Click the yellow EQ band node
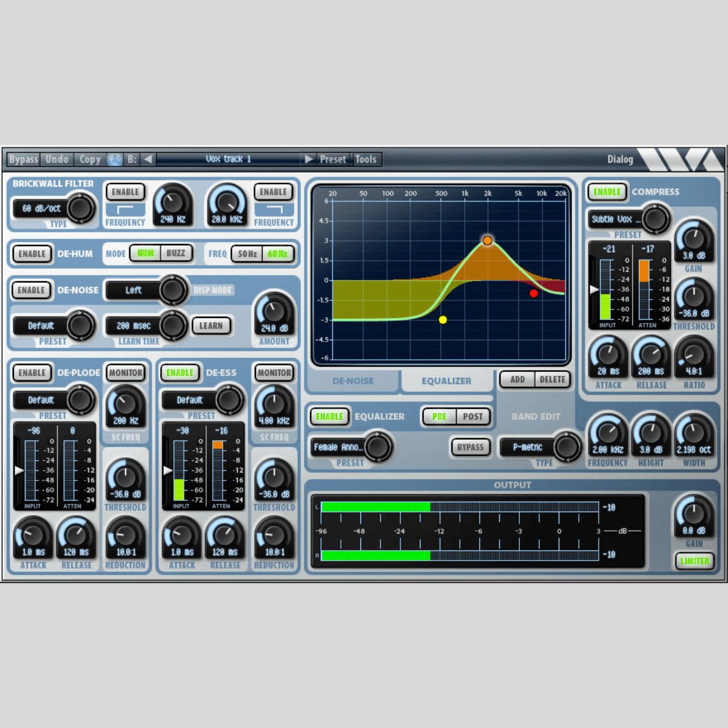This screenshot has height=728, width=728. (443, 320)
